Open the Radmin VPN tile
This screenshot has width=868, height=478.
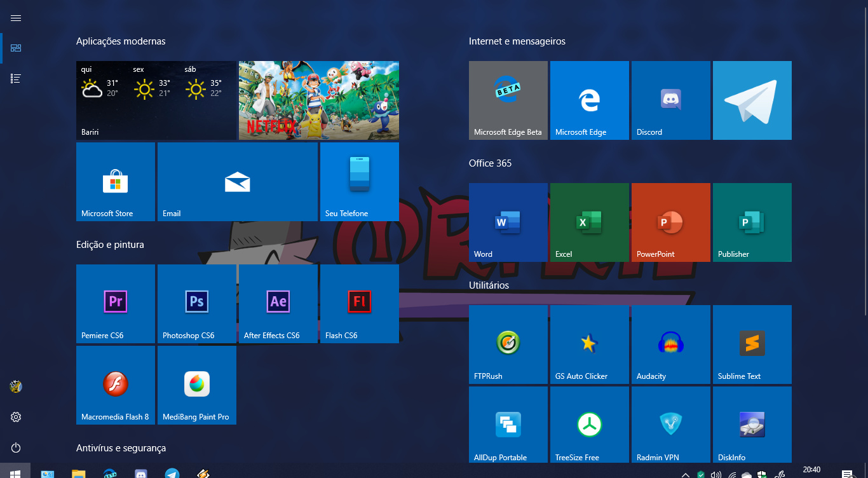click(x=671, y=425)
